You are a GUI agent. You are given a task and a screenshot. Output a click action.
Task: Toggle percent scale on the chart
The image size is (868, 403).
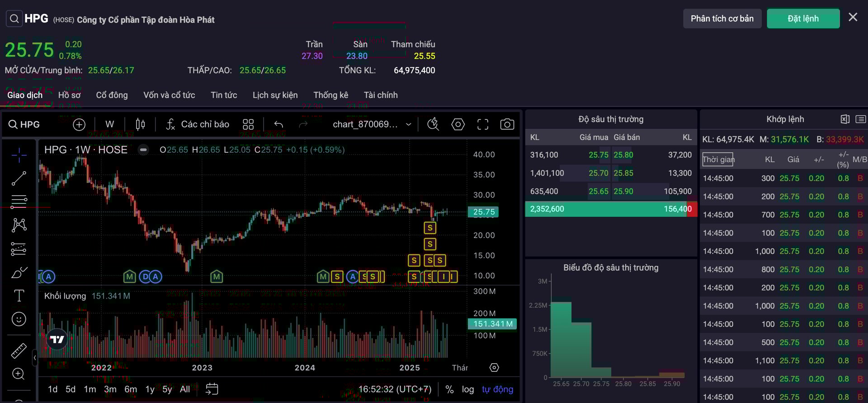tap(449, 389)
